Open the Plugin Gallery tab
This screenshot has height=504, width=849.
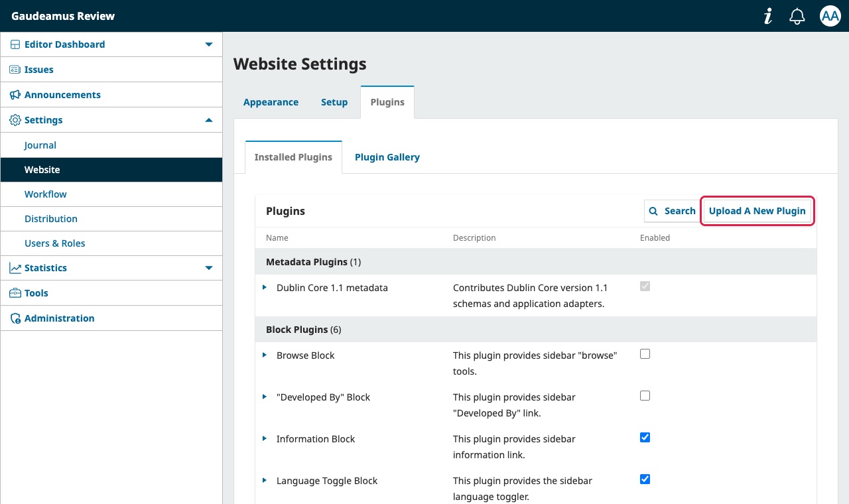(x=387, y=157)
